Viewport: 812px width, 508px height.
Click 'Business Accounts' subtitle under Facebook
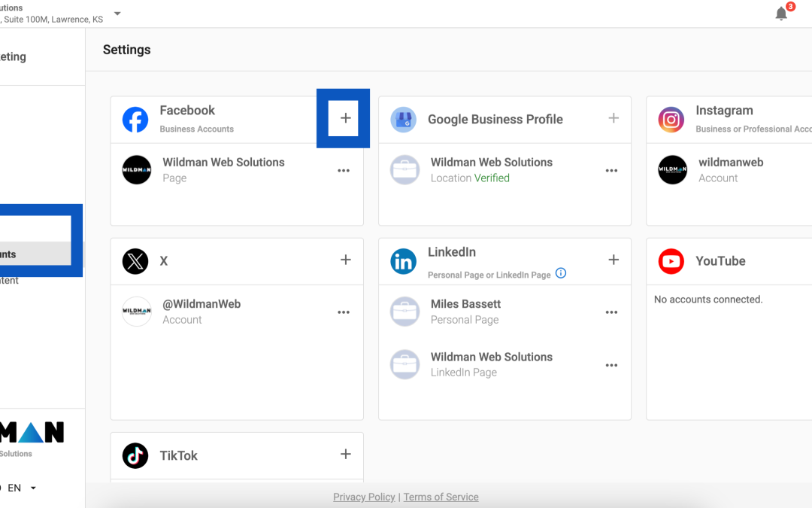pyautogui.click(x=197, y=129)
